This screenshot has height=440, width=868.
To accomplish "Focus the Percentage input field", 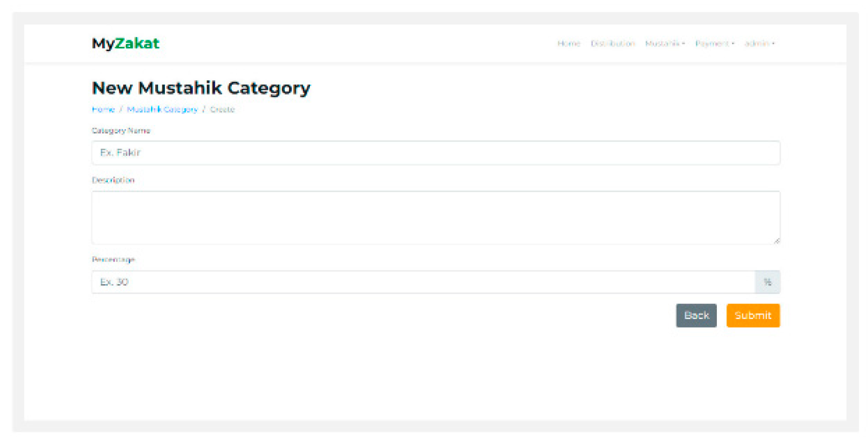I will [x=423, y=282].
